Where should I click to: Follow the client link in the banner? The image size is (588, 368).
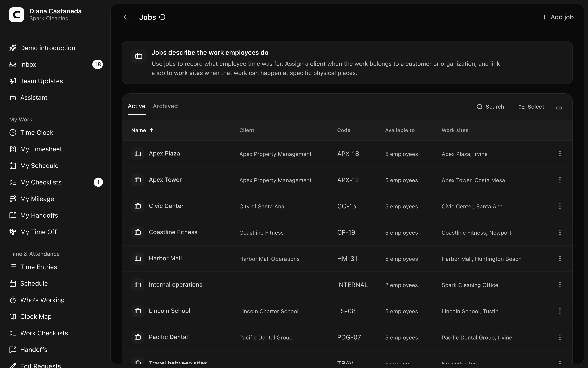click(x=318, y=64)
